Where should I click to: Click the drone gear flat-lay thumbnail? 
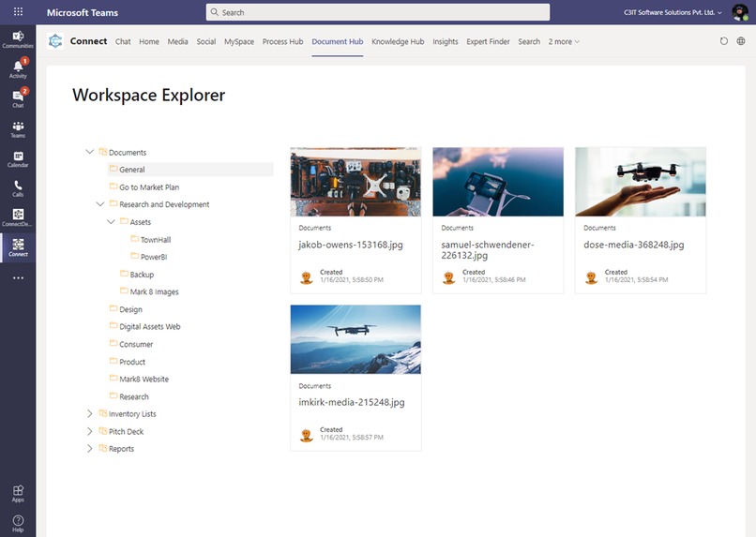click(x=355, y=182)
